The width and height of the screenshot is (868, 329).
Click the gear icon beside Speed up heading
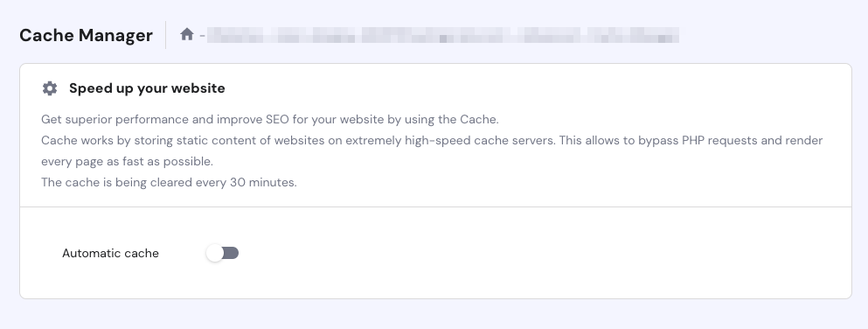50,88
